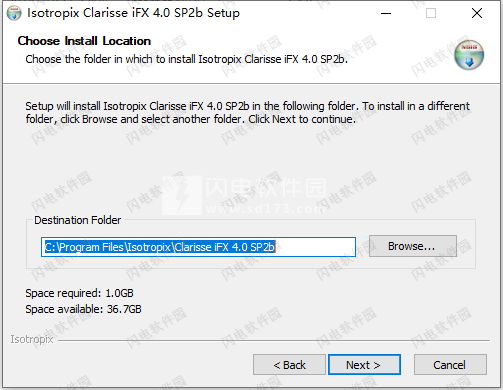The image size is (503, 390).
Task: Click the NSIS installer logo in the header
Action: pos(469,55)
